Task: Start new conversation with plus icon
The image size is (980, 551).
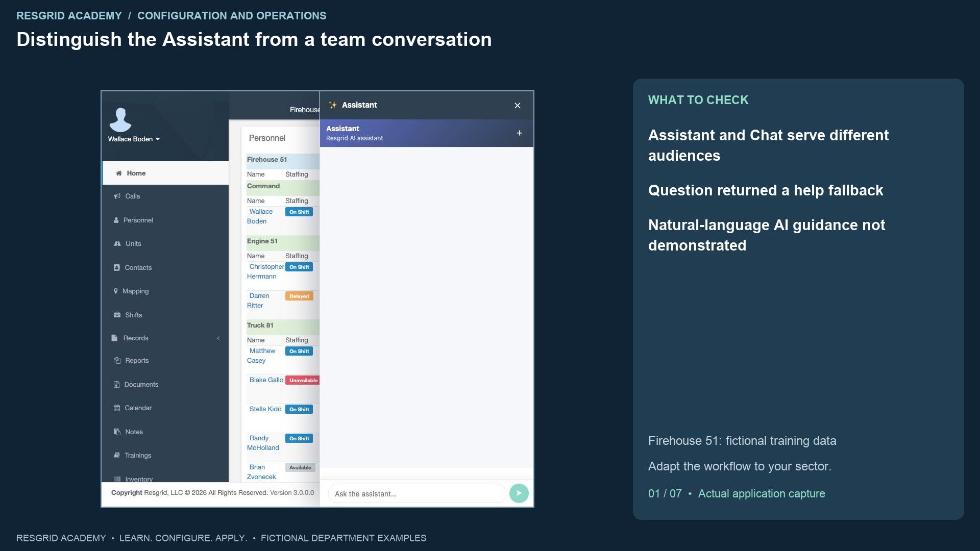Action: pyautogui.click(x=520, y=133)
